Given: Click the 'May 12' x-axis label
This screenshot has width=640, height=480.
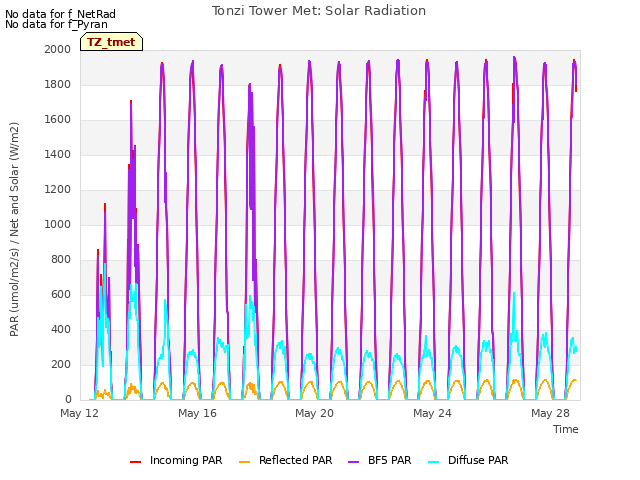Looking at the screenshot, I should click(x=80, y=413).
